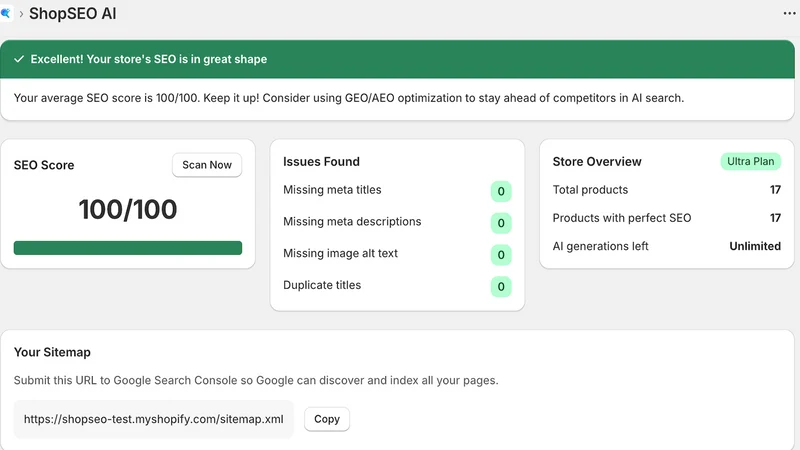This screenshot has width=800, height=450.
Task: Click the sitemap URL field
Action: coord(154,419)
